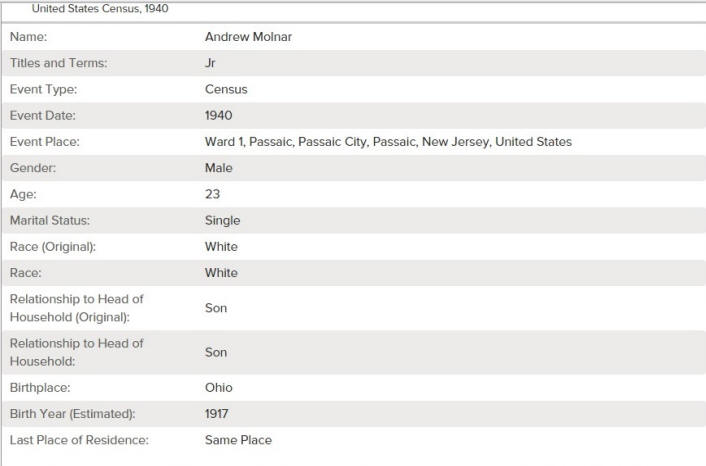
Task: Click the Birthplace: label
Action: (x=40, y=388)
